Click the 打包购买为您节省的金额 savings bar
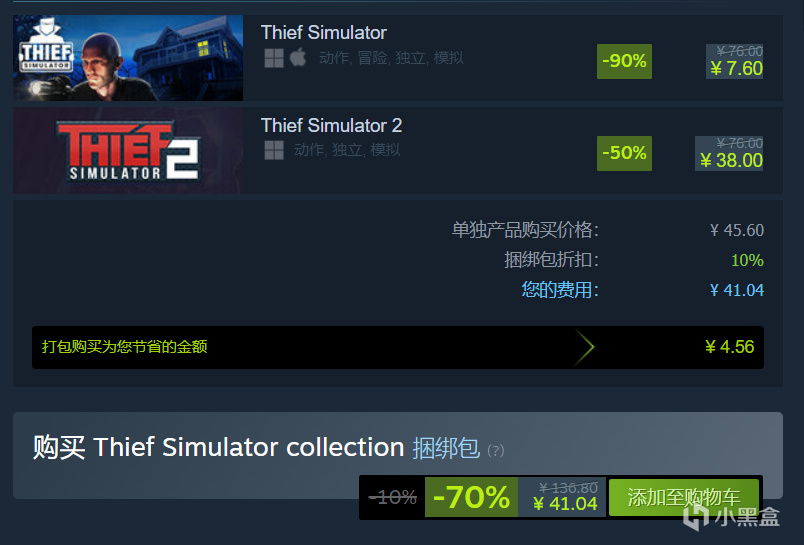Screen dimensions: 804x545 (398, 347)
